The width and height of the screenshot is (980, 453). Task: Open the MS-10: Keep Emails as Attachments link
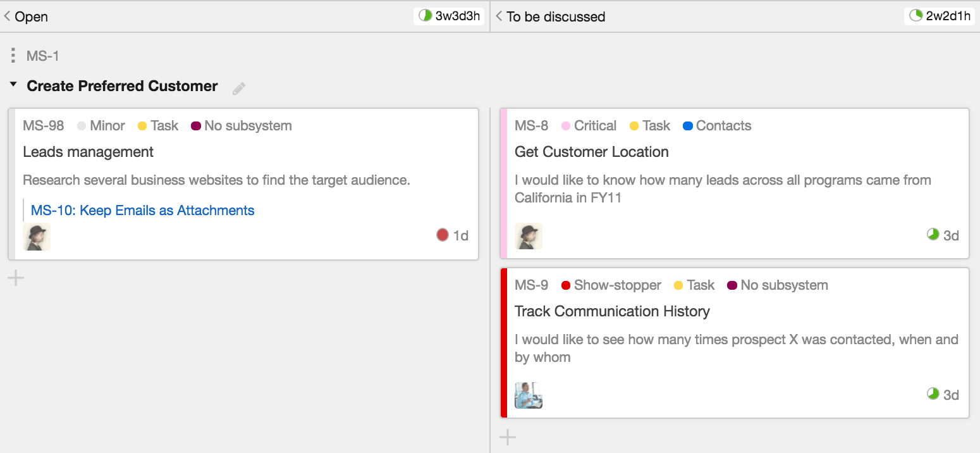142,211
